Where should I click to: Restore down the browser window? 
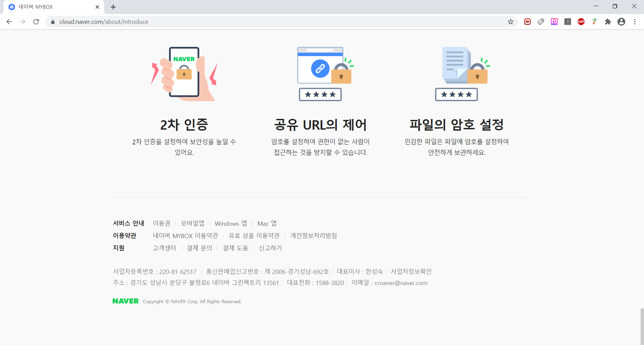click(615, 6)
